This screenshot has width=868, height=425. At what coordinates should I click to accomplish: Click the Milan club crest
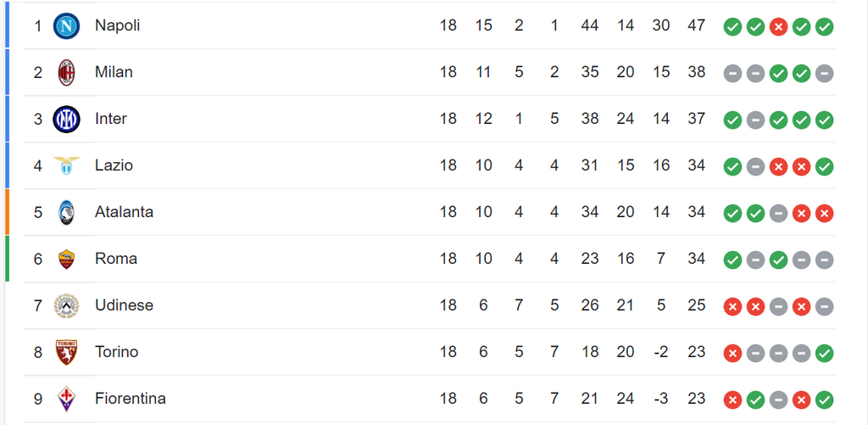coord(66,73)
